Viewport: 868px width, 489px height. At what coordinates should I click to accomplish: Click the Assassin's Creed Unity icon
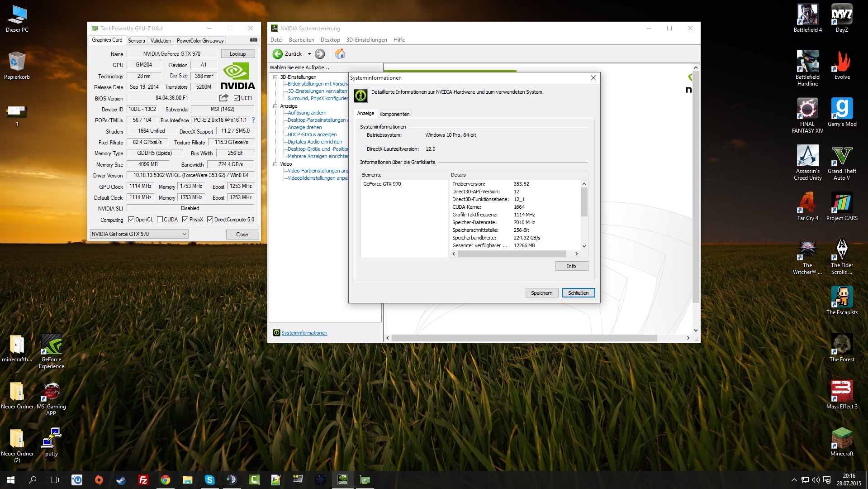(x=808, y=163)
